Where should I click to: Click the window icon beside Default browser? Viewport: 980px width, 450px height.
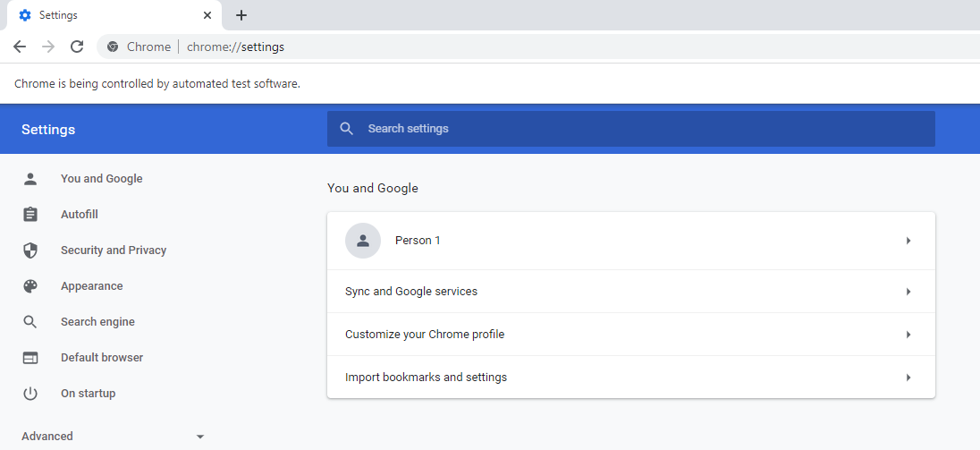click(30, 358)
